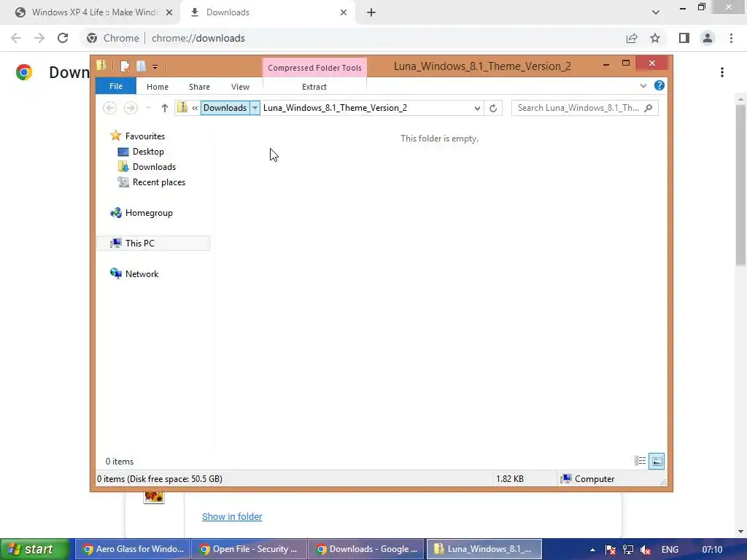Click the 07:10 taskbar clock
Viewport: 747px width, 560px height.
coord(712,550)
